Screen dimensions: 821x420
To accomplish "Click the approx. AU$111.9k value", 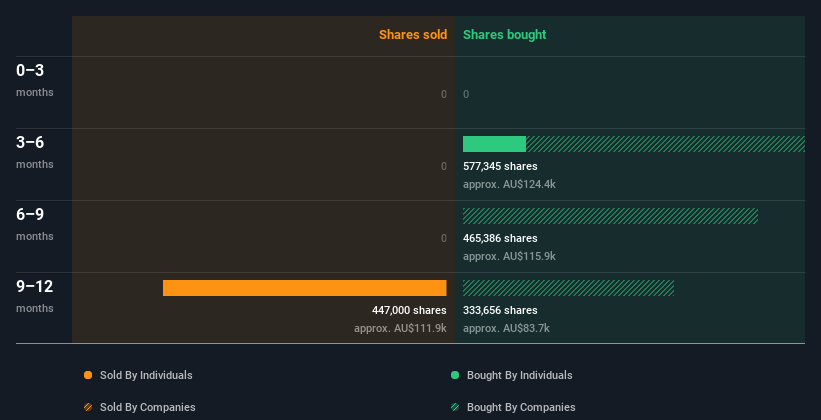I will (x=400, y=328).
